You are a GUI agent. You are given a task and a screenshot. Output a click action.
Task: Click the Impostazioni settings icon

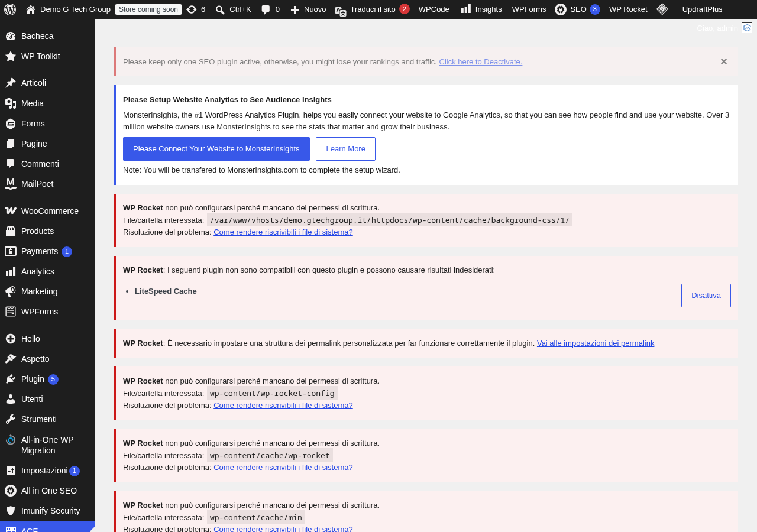click(x=11, y=471)
